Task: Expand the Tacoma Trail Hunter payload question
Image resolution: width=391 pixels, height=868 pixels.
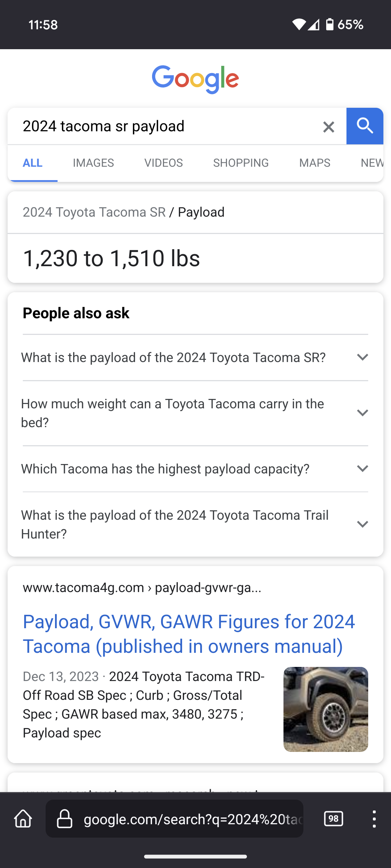Action: (195, 524)
